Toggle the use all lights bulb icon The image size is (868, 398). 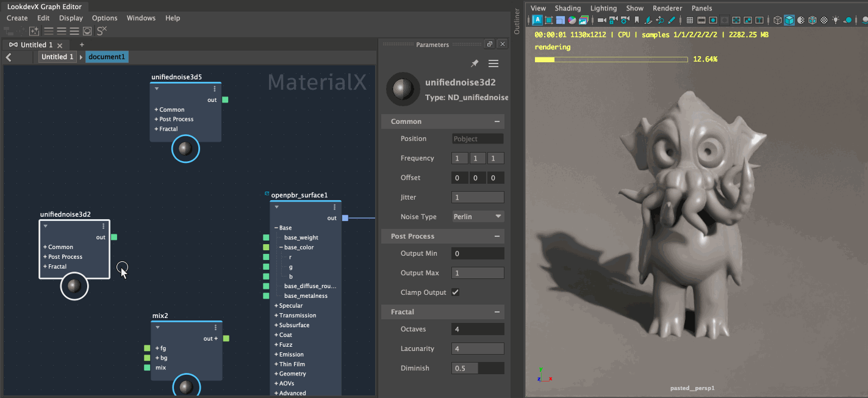(x=836, y=20)
